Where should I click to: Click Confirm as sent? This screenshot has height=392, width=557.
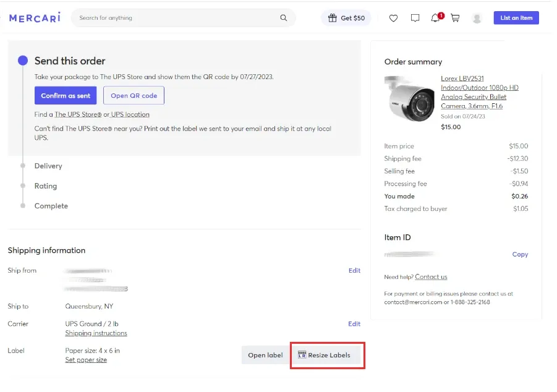coord(66,96)
